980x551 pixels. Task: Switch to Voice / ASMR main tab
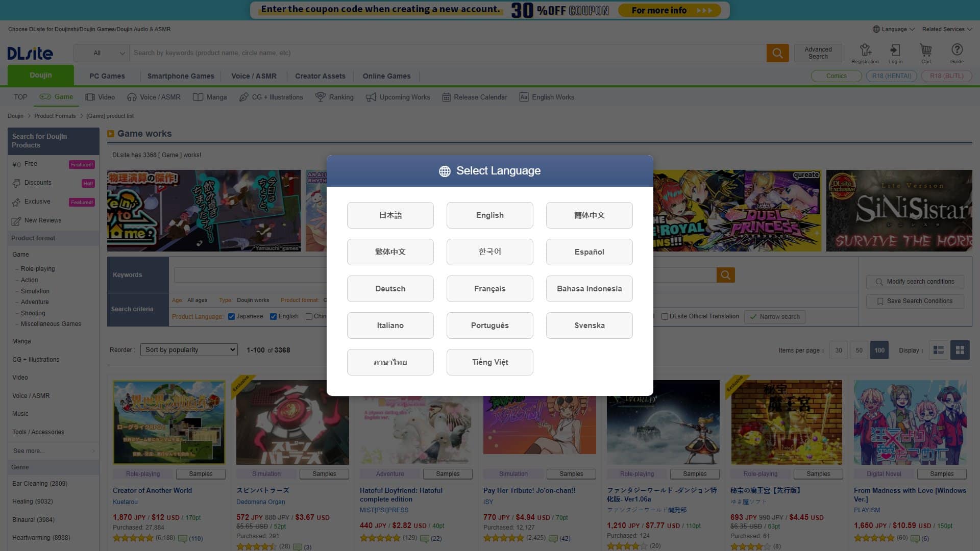(254, 76)
